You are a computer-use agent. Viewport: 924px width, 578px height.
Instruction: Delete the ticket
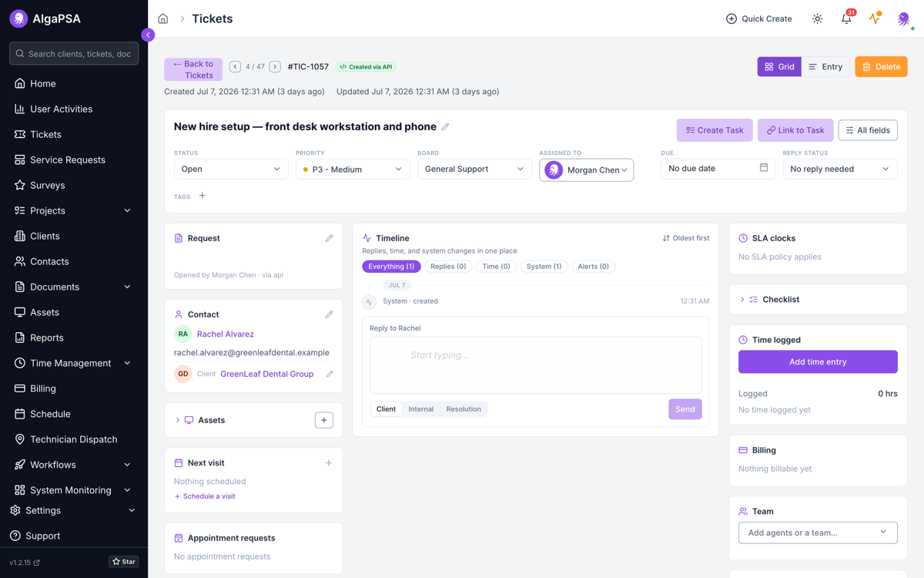881,67
